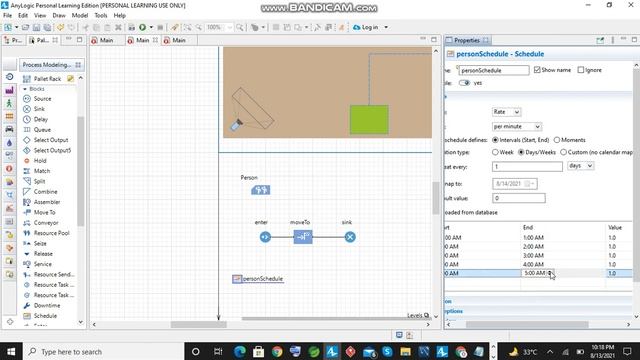Open the Run button dropdown arrow
The image size is (640, 360).
click(x=151, y=27)
